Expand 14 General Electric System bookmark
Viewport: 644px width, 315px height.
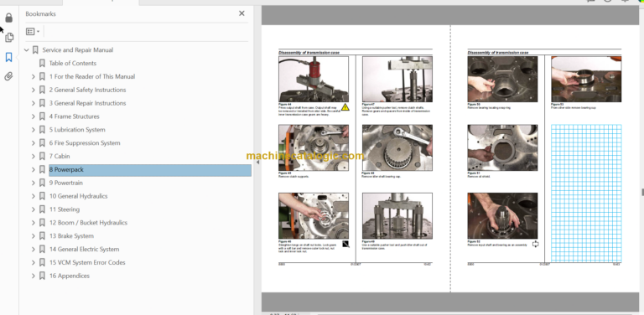coord(34,250)
